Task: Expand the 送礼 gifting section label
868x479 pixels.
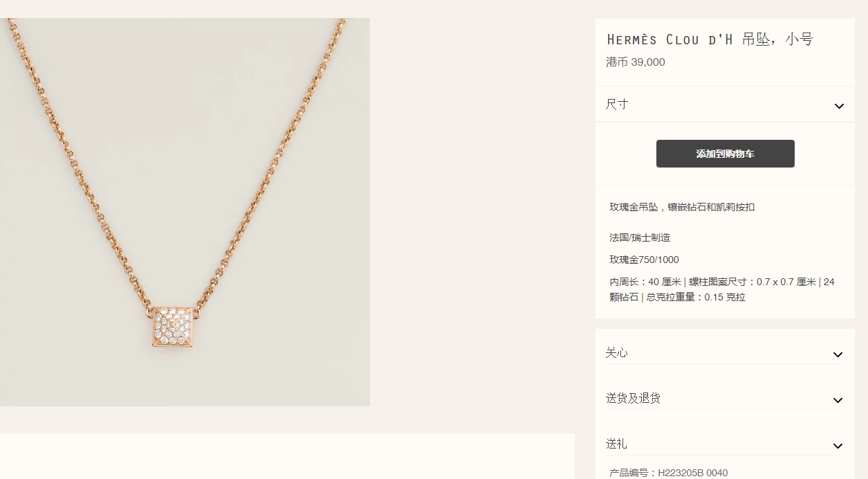Action: click(x=617, y=444)
